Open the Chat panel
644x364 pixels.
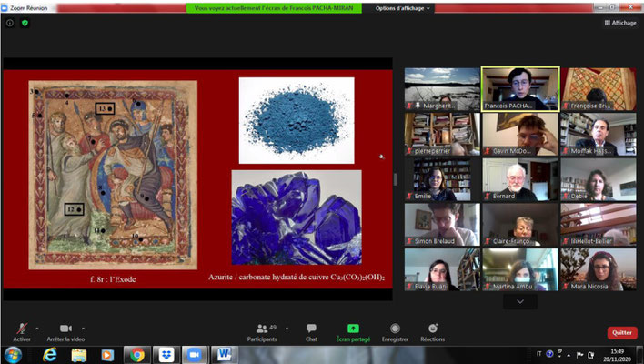click(x=311, y=332)
